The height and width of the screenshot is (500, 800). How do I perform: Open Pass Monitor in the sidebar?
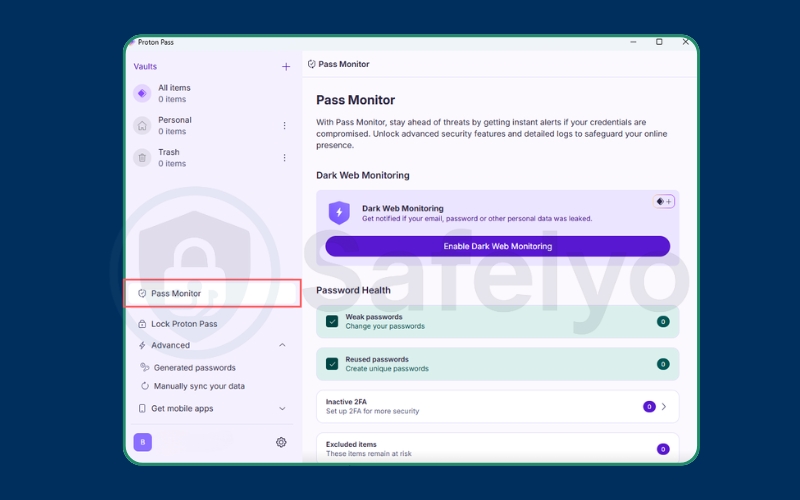tap(176, 294)
